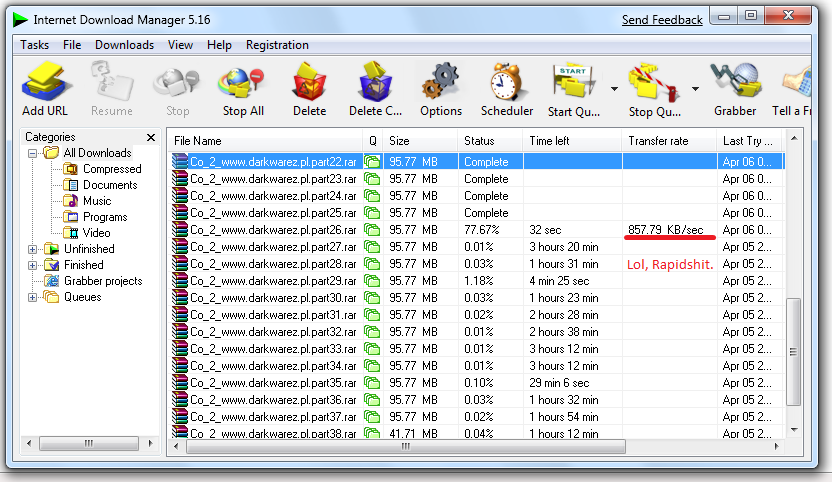832x482 pixels.
Task: Click the 4 min 25 sec cell
Action: tap(559, 281)
